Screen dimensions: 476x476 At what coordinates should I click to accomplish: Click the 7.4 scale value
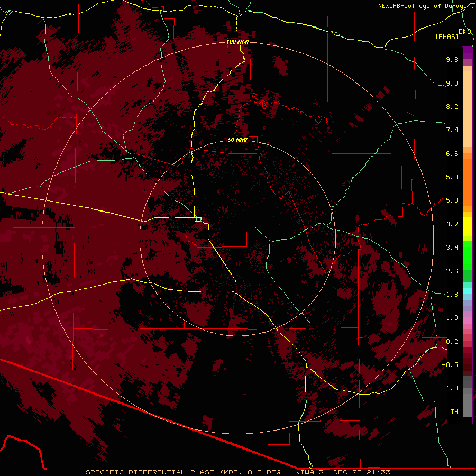(x=452, y=130)
